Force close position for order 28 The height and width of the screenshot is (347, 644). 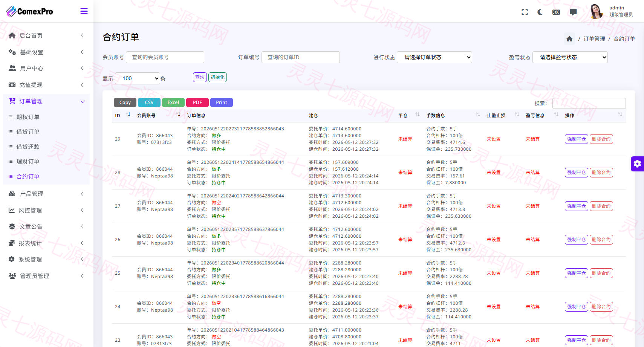point(577,173)
